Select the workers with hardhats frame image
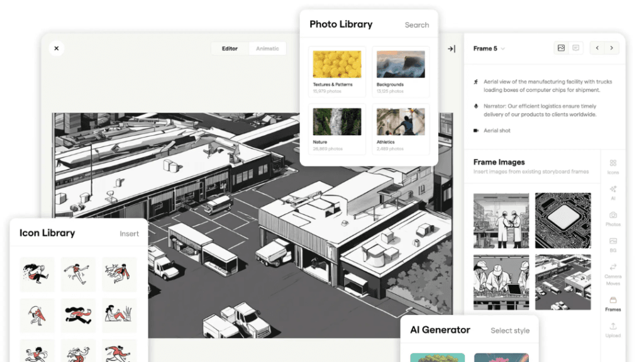644x362 pixels. click(501, 282)
